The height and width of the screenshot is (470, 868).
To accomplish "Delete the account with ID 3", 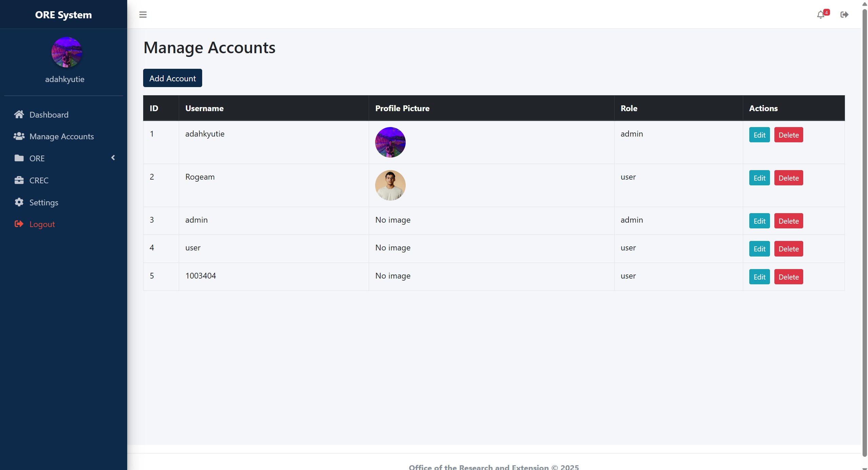I will 788,221.
